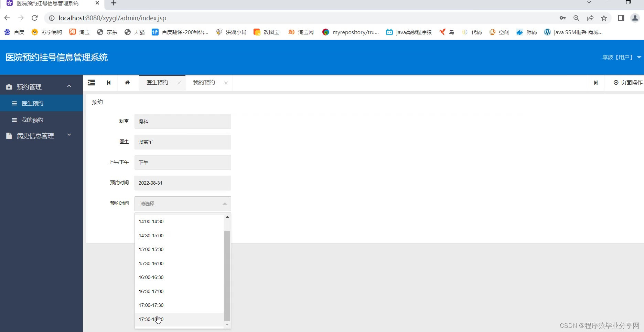
Task: Click the share page icon
Action: click(590, 18)
